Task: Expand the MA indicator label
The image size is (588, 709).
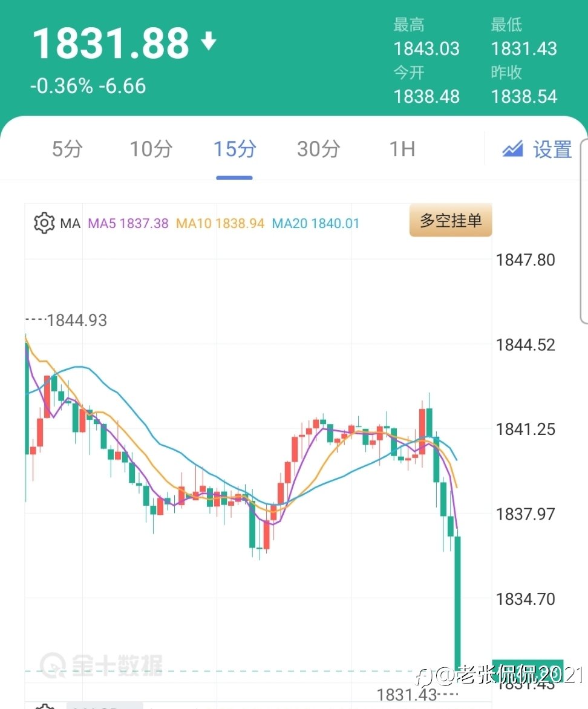Action: 70,223
